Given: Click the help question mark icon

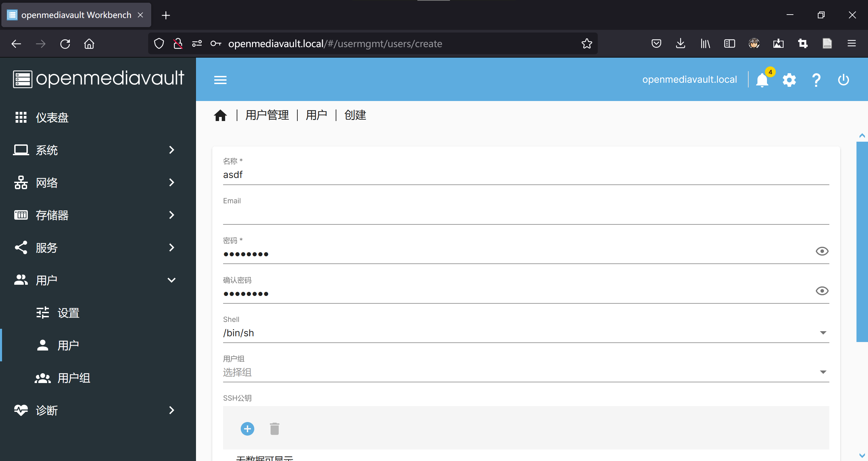Looking at the screenshot, I should pos(816,80).
